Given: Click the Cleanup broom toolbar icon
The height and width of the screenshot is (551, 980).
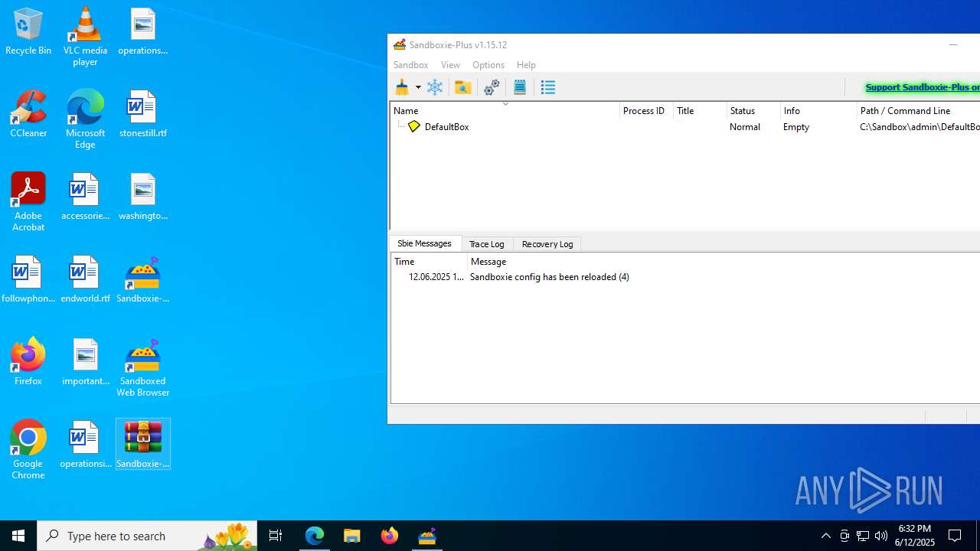Looking at the screenshot, I should (402, 87).
